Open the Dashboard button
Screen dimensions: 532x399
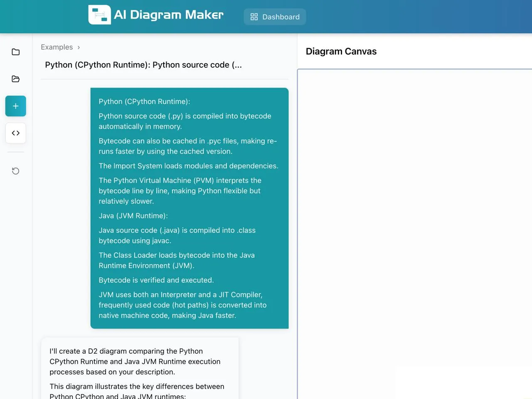(275, 17)
